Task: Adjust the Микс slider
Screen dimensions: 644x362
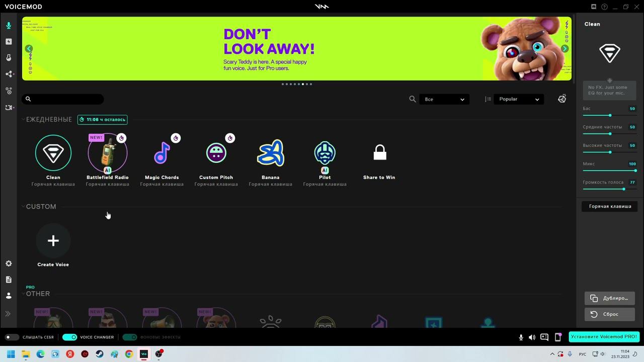Action: pos(610,171)
